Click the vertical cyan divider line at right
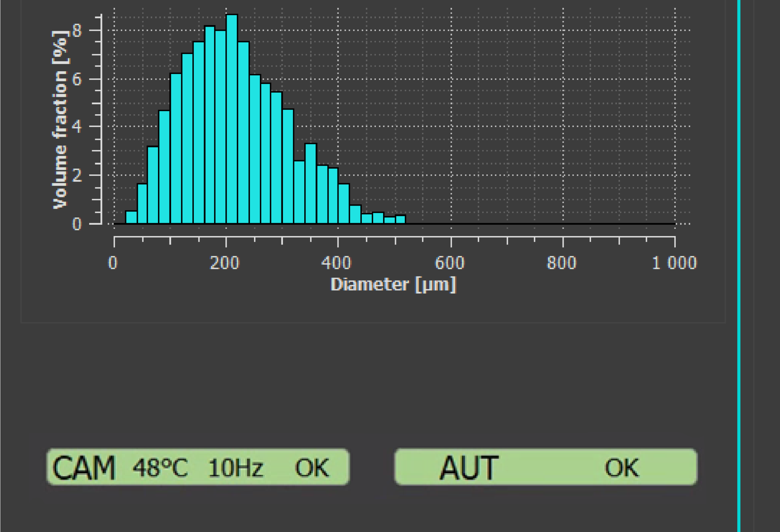This screenshot has width=780, height=532. tap(739, 266)
